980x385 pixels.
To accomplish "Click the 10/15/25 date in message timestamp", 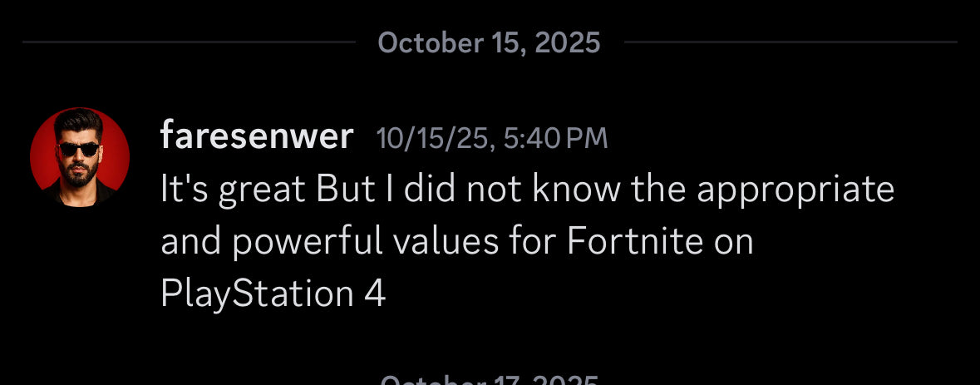I will tap(433, 138).
